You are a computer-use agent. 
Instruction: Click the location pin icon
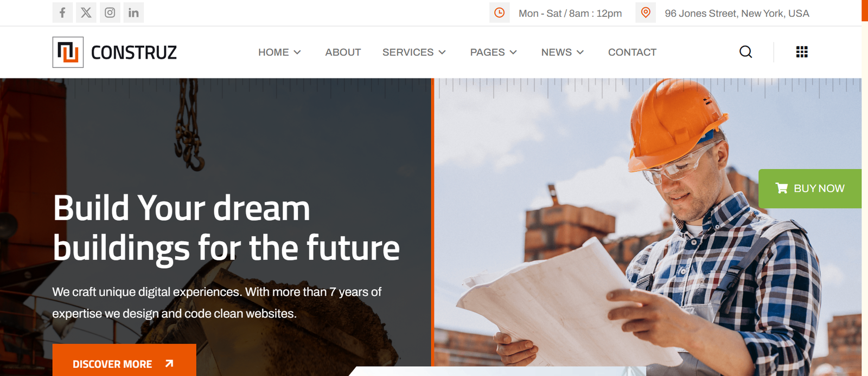point(646,12)
